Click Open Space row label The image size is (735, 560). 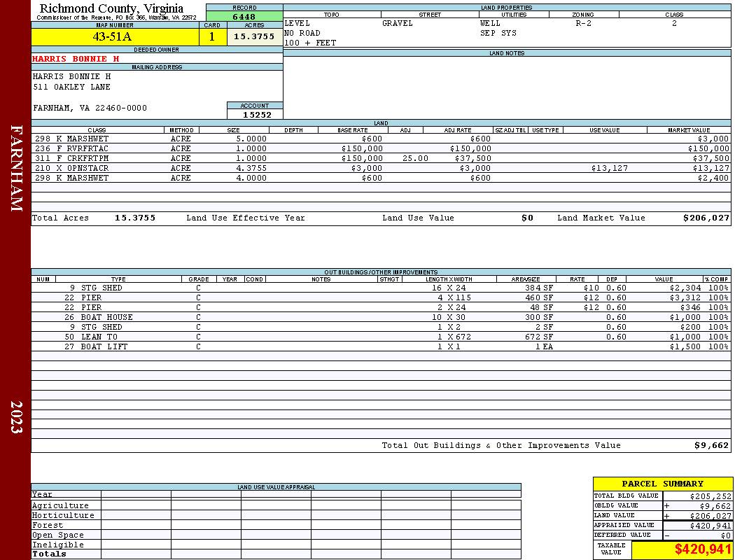(57, 535)
